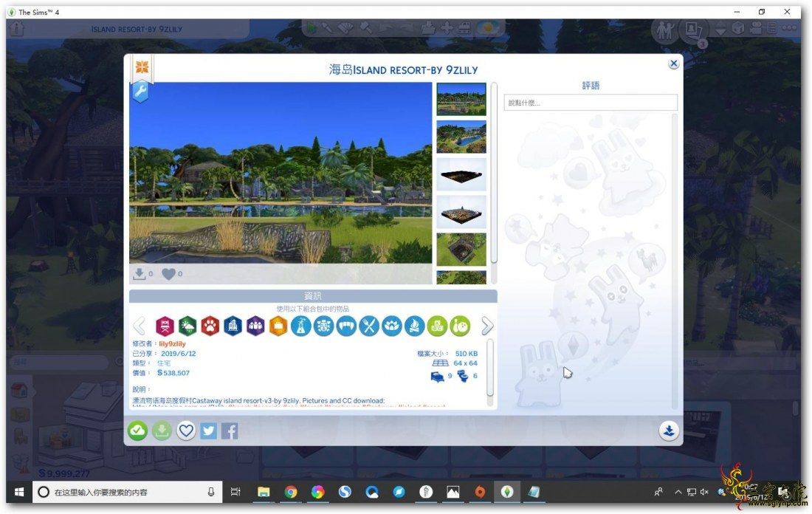Close the Island Resort gallery dialog

point(673,64)
